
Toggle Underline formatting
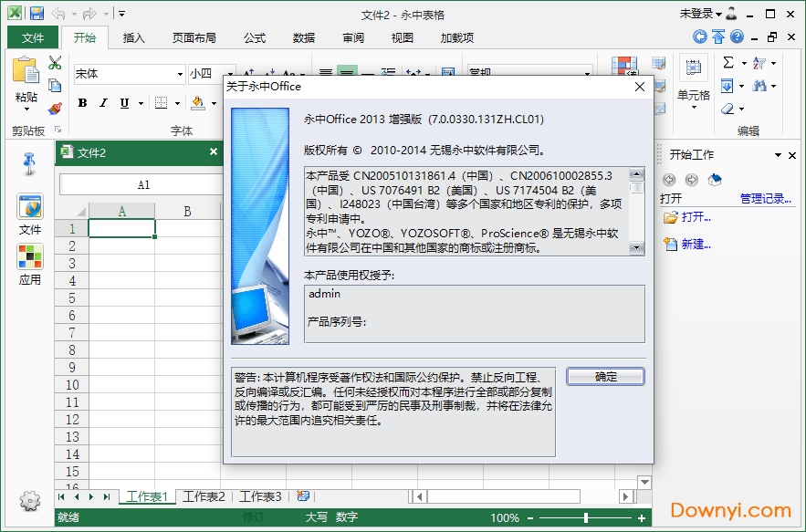click(x=124, y=103)
